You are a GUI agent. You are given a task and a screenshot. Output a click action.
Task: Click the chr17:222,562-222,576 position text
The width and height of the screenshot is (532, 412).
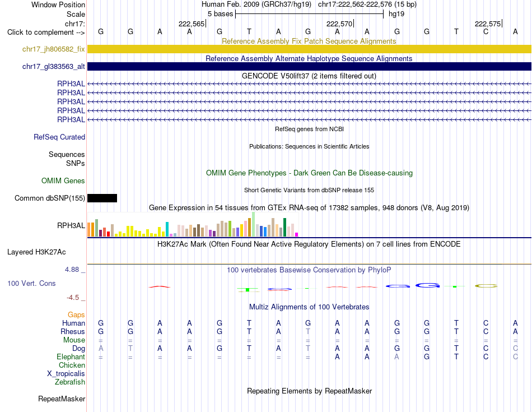367,4
